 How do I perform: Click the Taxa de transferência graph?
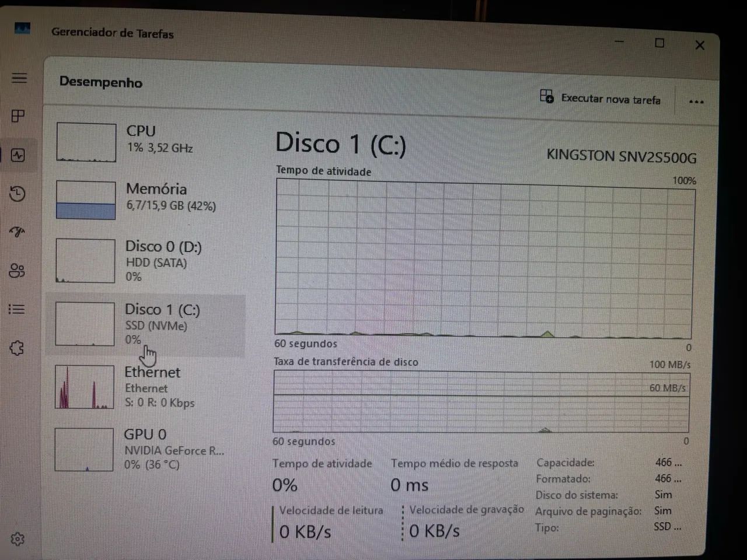[x=481, y=402]
